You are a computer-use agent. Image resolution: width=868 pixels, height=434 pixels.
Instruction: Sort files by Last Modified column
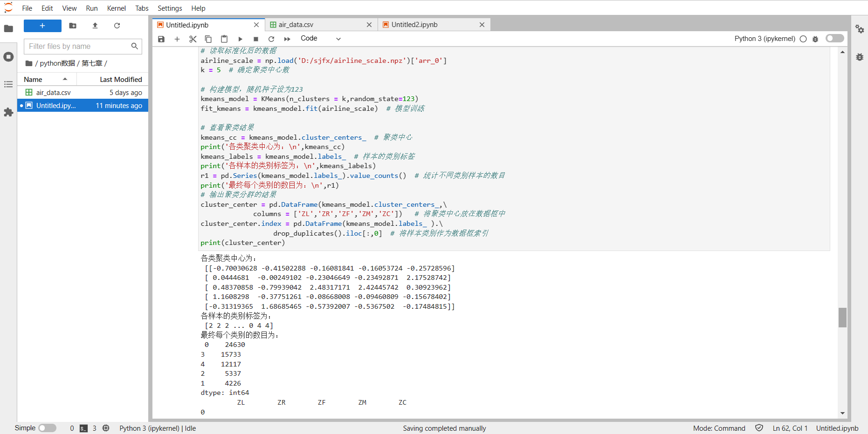pos(112,80)
